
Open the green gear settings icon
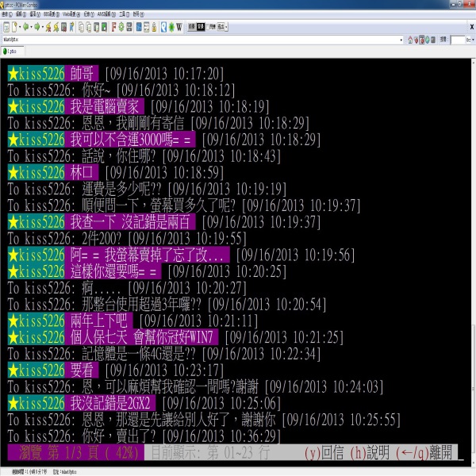(121, 27)
